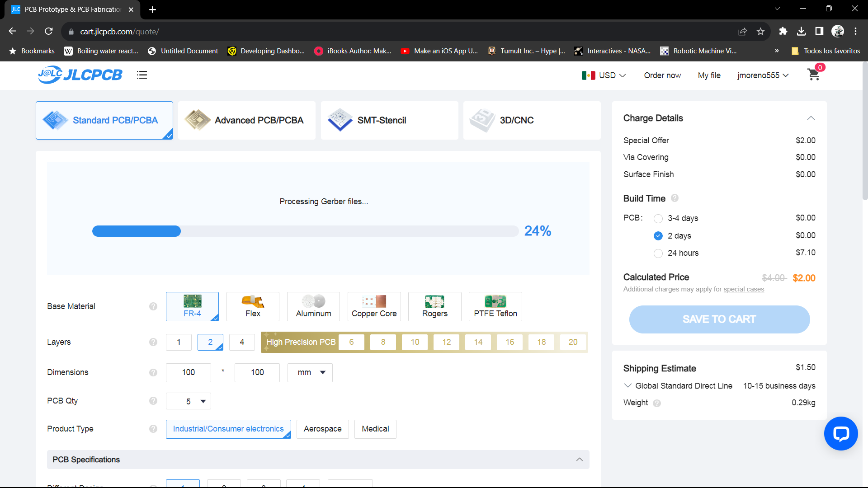Click the SAVE TO CART button
Viewport: 868px width, 488px height.
tap(719, 319)
